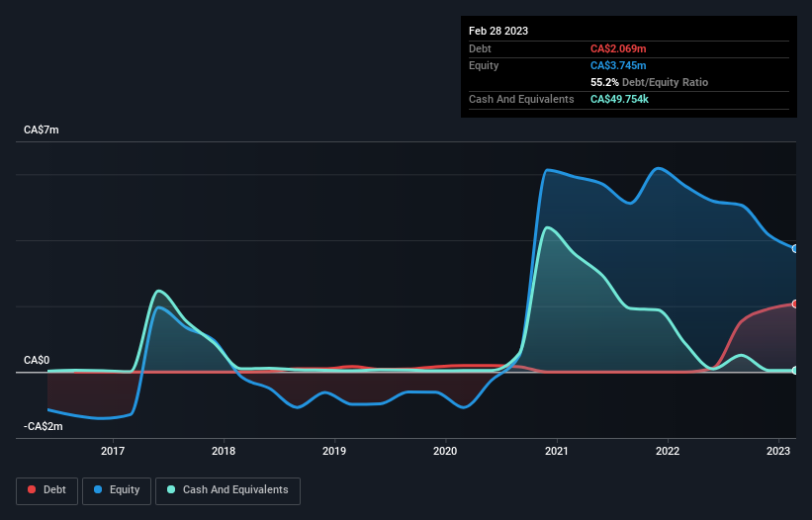Viewport: 812px width, 520px height.
Task: Click the 2017 x-axis label
Action: pos(113,451)
